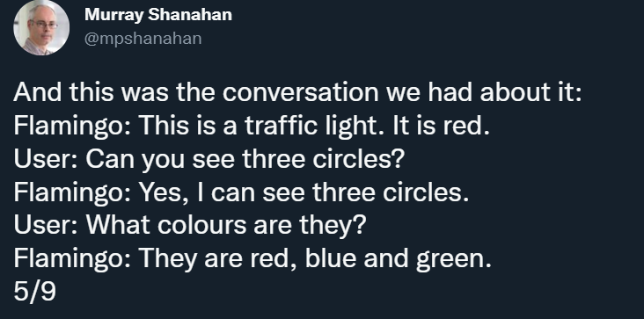Click the 'Can you see three circles?' question

point(245,159)
